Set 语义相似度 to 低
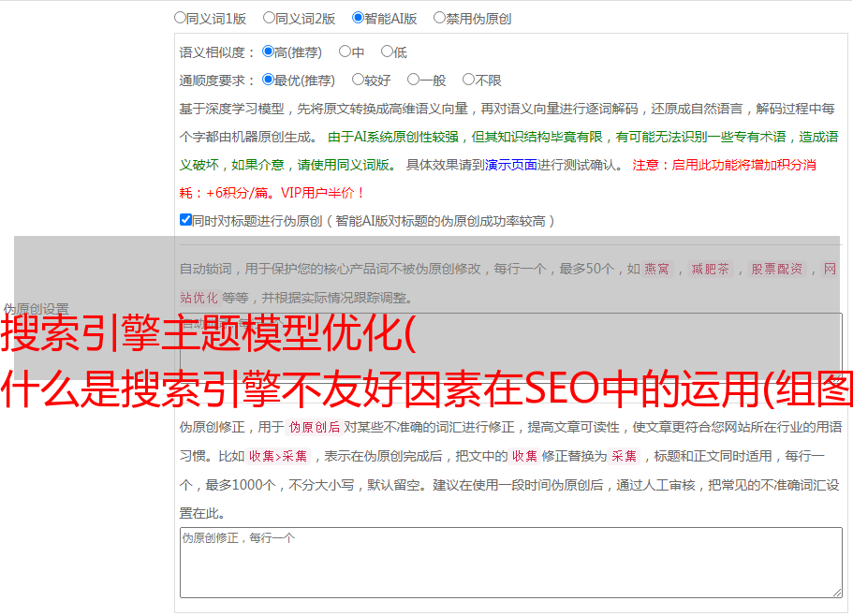This screenshot has width=853, height=616. tap(387, 51)
